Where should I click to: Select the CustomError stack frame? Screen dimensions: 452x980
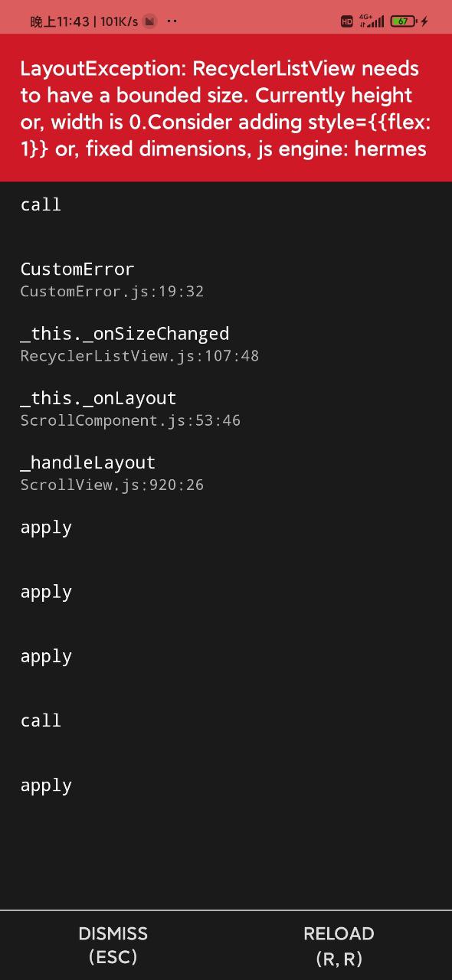click(77, 269)
